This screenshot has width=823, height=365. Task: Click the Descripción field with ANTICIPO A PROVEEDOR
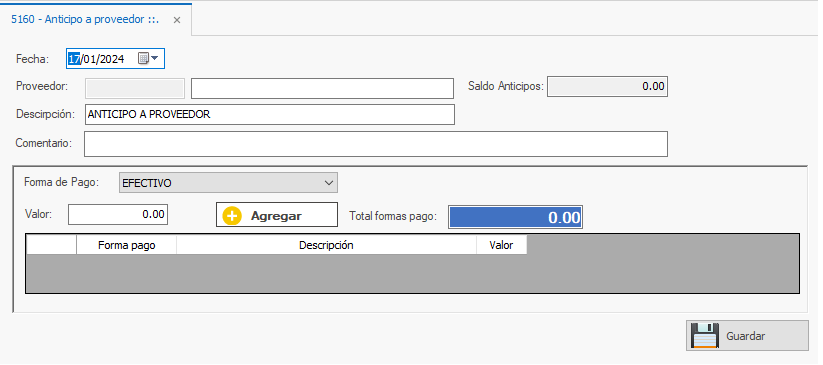[270, 114]
